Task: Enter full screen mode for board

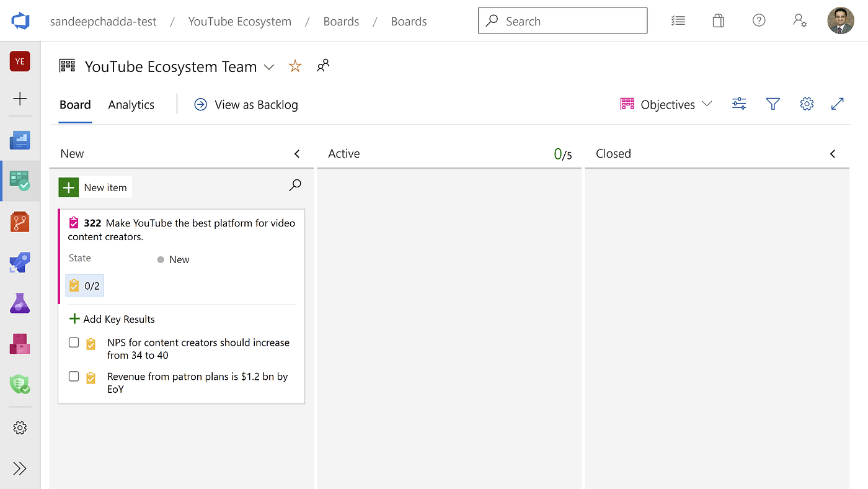Action: coord(837,104)
